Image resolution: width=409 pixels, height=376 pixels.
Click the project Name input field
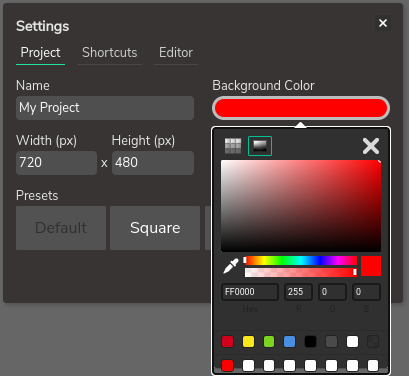point(105,108)
